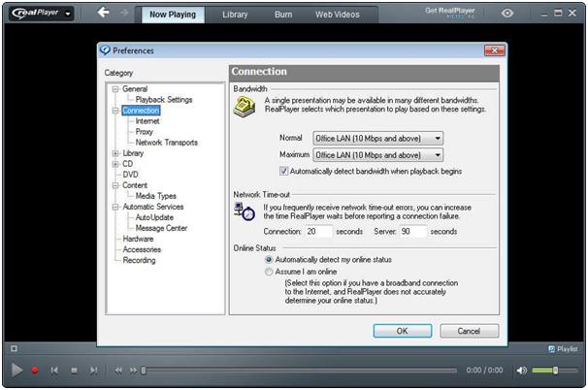
Task: Click the telephone Bandwidth icon
Action: coord(245,107)
